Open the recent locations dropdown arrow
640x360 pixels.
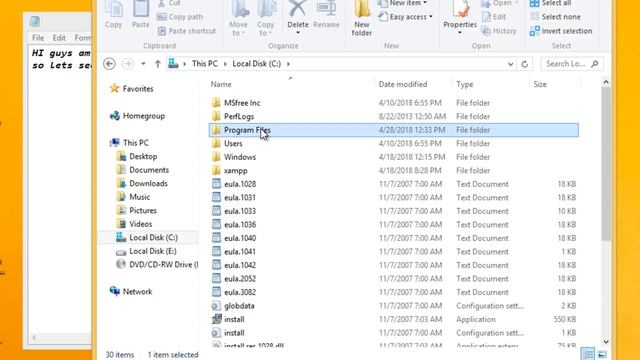(x=143, y=64)
